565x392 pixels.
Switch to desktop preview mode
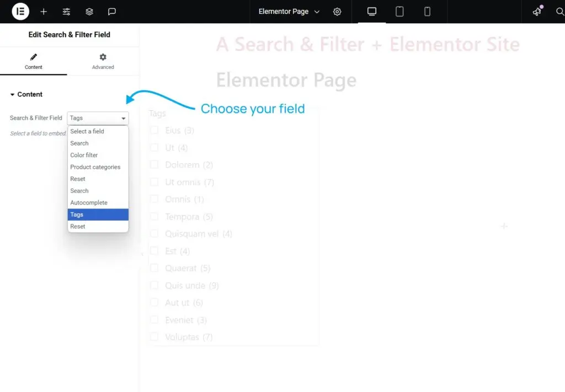(x=372, y=12)
